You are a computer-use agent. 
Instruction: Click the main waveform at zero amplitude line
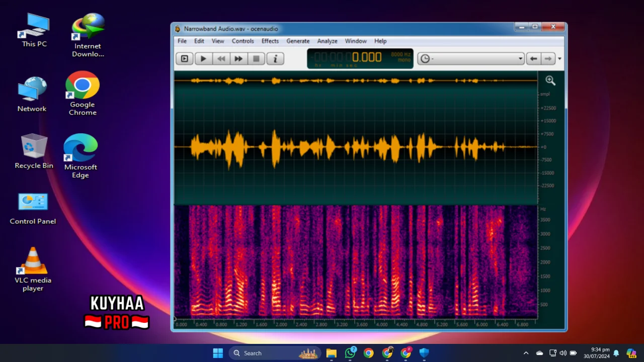click(356, 147)
